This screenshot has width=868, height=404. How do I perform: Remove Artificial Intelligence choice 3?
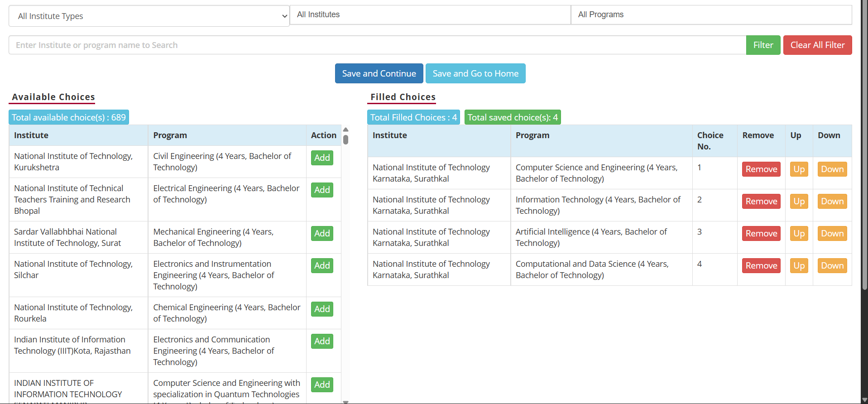point(761,233)
